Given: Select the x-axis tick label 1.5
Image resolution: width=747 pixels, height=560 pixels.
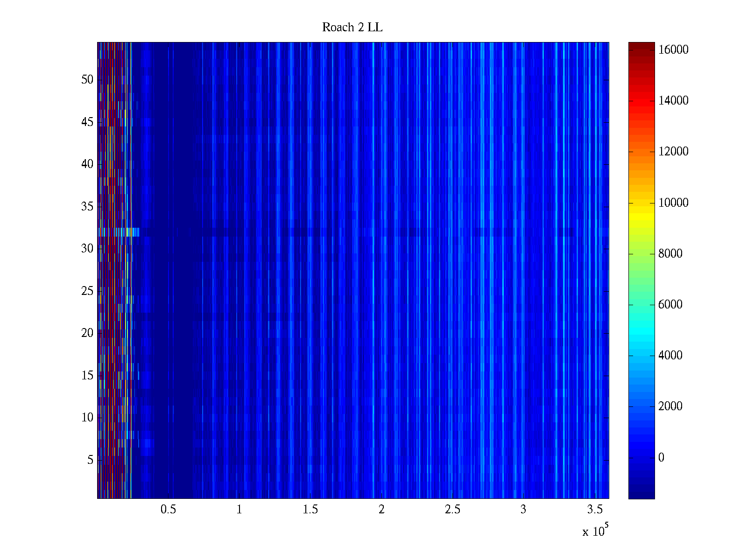Looking at the screenshot, I should click(x=310, y=510).
